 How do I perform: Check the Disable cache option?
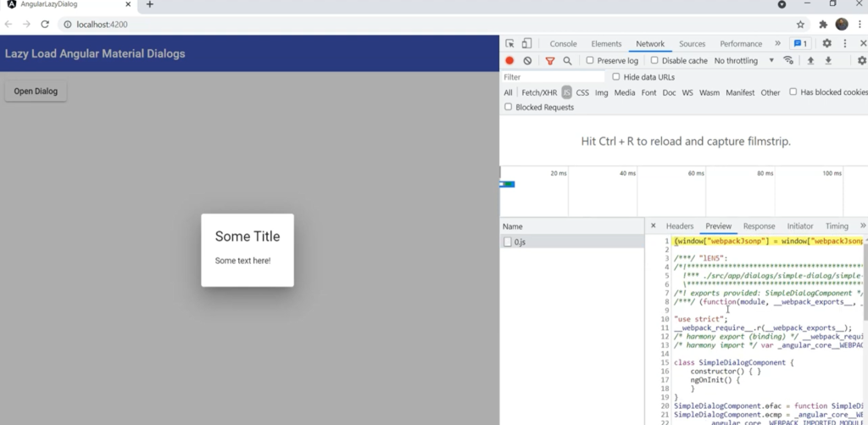click(x=654, y=61)
